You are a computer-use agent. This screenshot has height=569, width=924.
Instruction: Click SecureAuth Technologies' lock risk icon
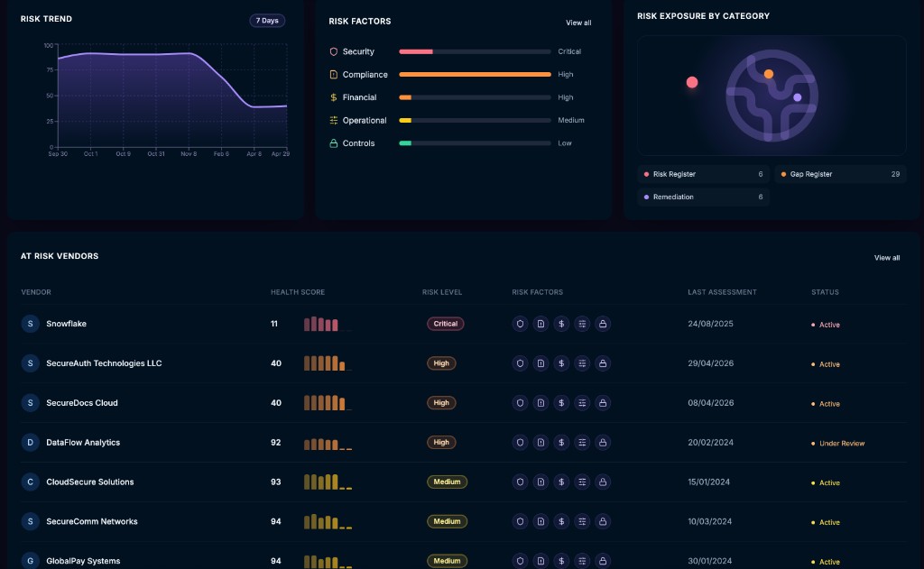(602, 363)
